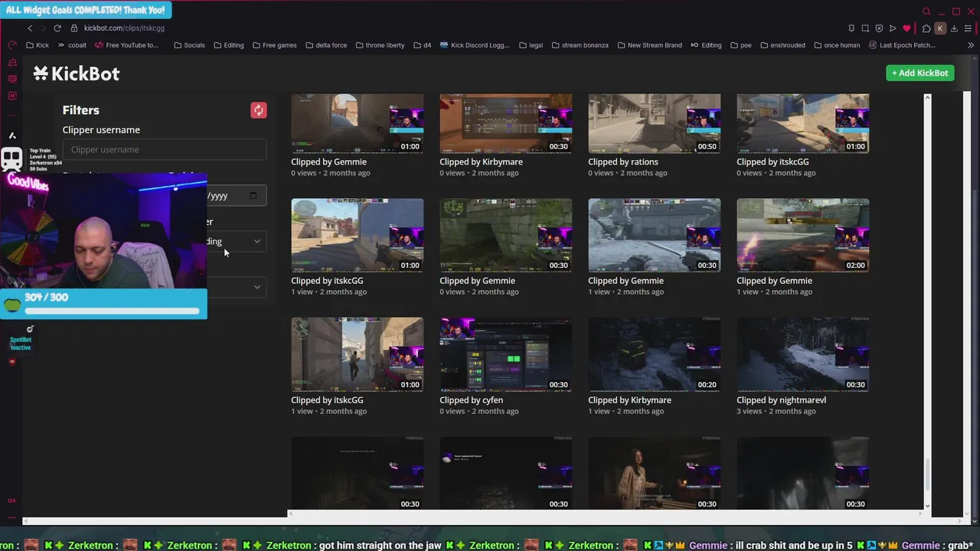Screen dimensions: 980x551
Task: Click the snapshot capture icon in toolbar
Action: pyautogui.click(x=865, y=28)
